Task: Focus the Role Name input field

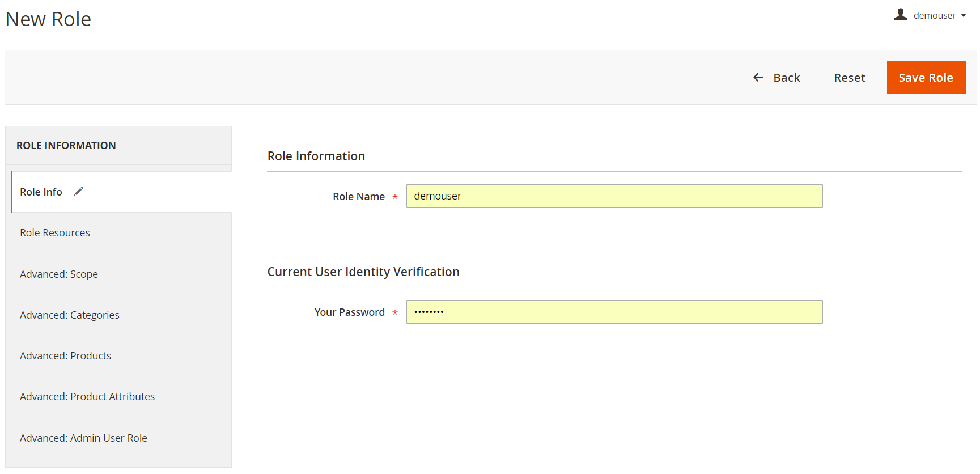Action: pos(614,196)
